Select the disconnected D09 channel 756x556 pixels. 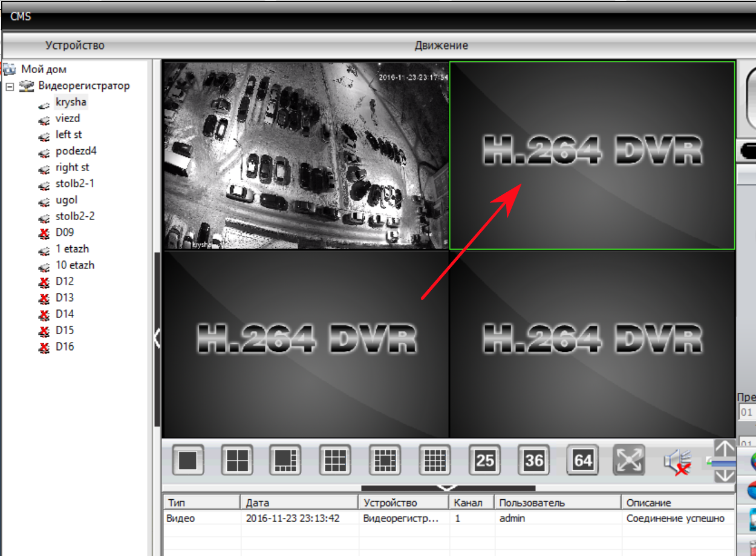[65, 233]
